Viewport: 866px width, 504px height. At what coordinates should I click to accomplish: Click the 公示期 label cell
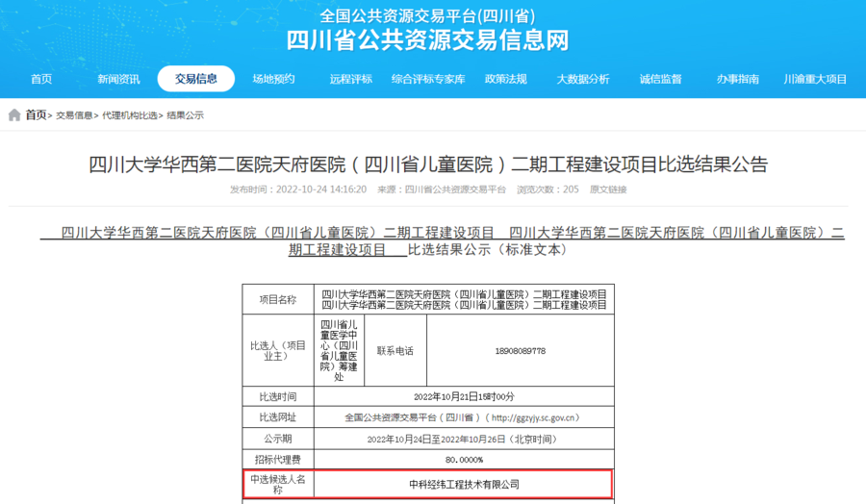pos(278,439)
